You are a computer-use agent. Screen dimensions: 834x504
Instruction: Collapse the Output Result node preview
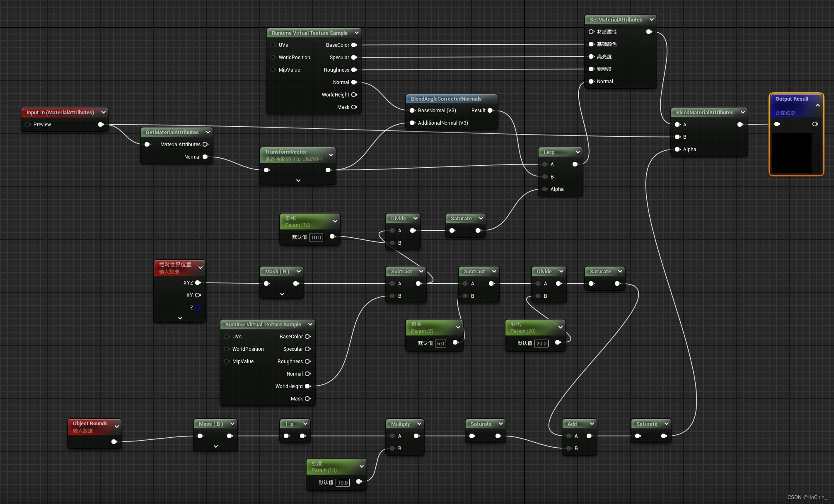[x=817, y=106]
